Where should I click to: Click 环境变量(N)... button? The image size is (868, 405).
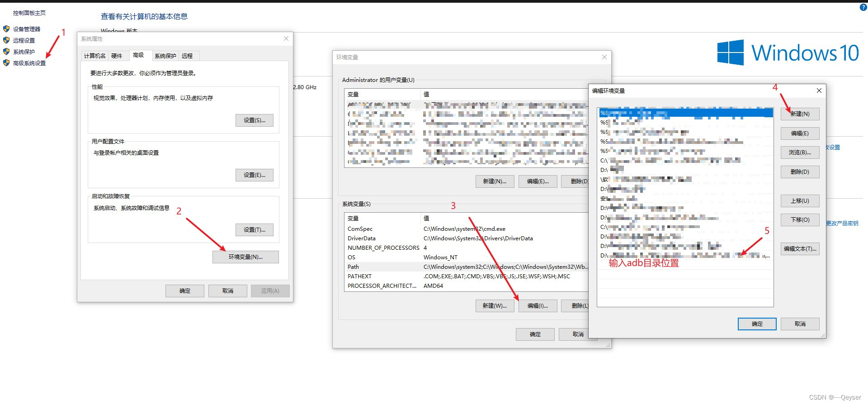(245, 257)
